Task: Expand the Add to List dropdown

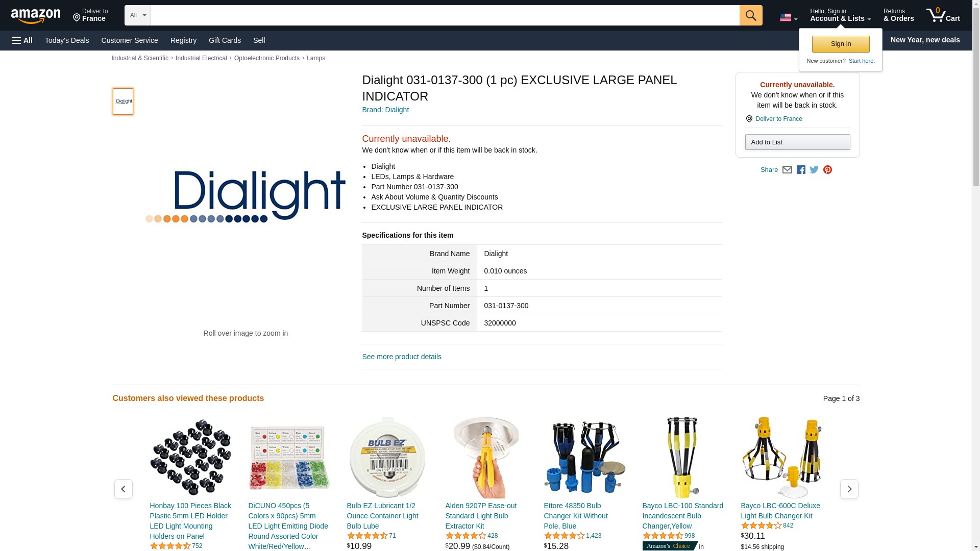Action: 797,142
